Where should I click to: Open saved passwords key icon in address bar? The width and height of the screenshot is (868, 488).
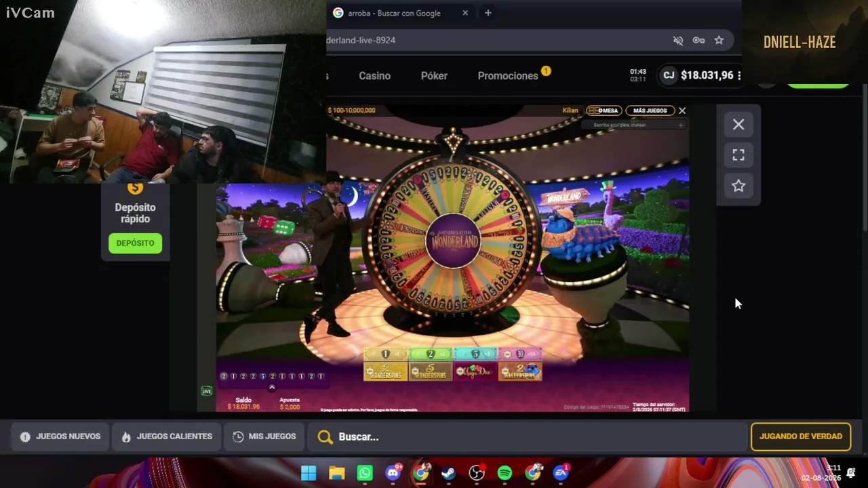point(698,40)
